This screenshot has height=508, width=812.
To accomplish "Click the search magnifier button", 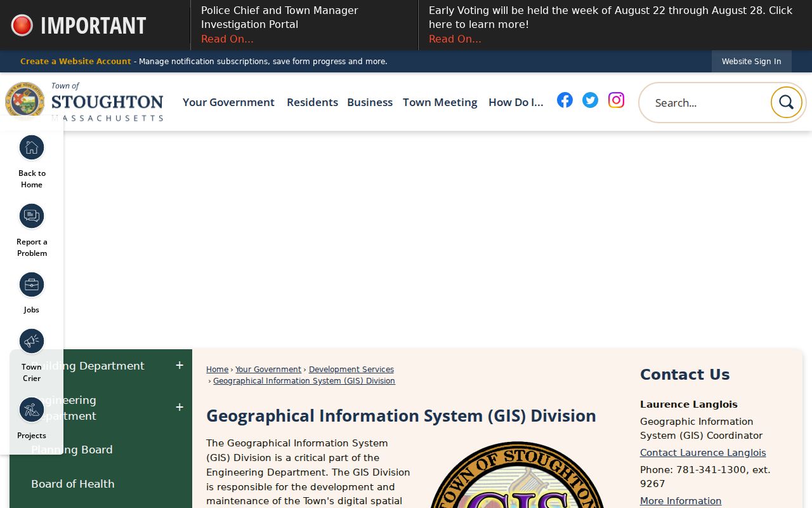I will click(786, 102).
